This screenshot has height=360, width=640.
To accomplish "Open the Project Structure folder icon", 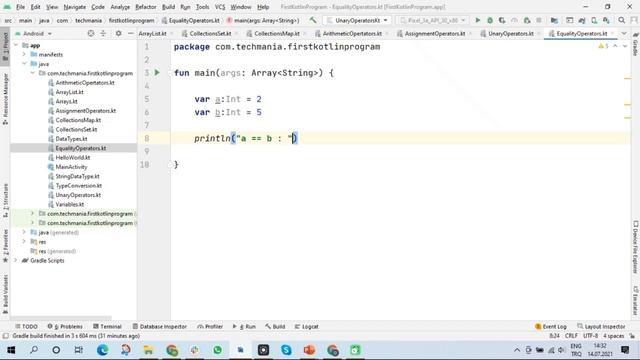I will 554,20.
